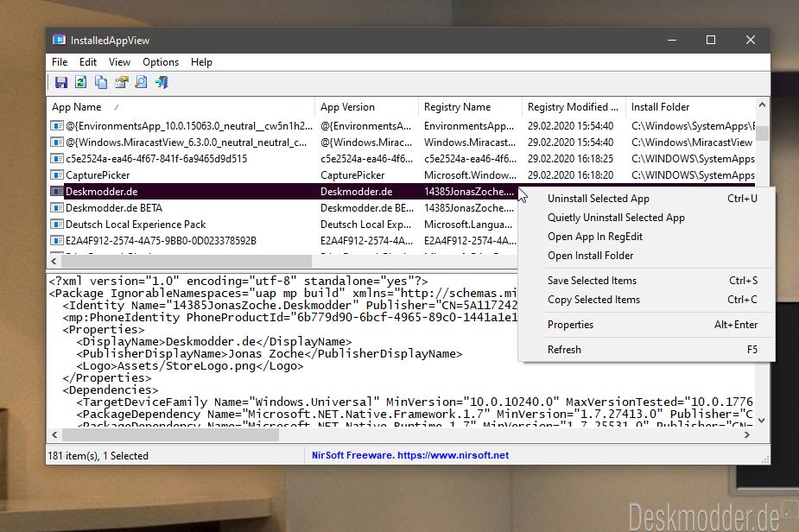Click the icon beside the E2A4F912 row

[56, 240]
